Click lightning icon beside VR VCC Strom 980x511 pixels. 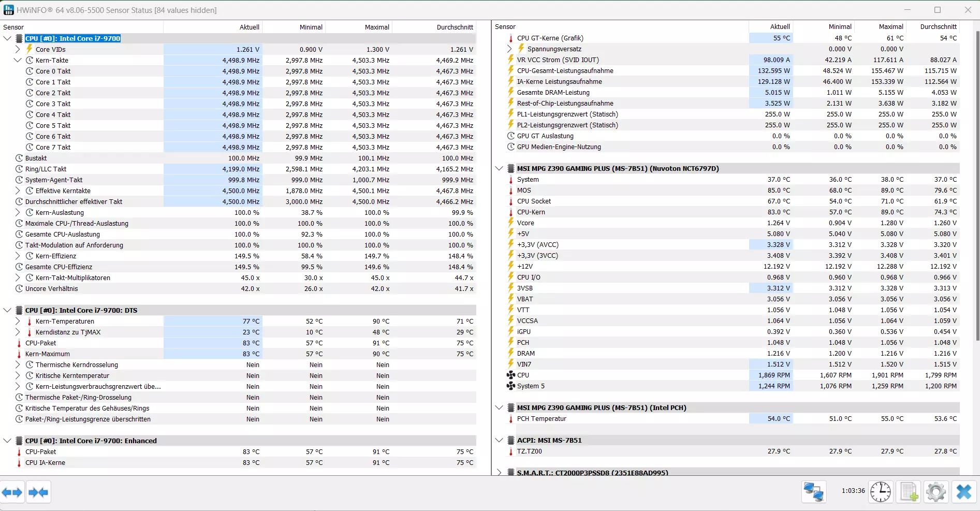tap(511, 60)
